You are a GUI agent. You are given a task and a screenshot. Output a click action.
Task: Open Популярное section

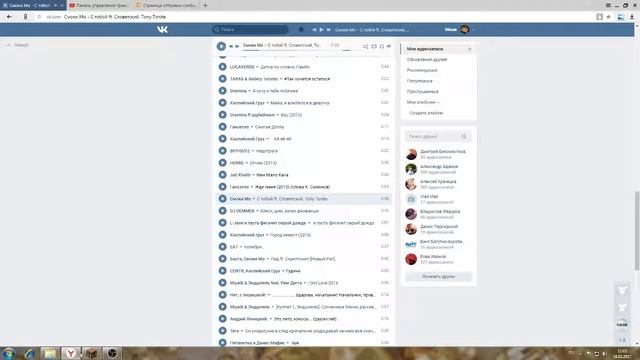[420, 81]
